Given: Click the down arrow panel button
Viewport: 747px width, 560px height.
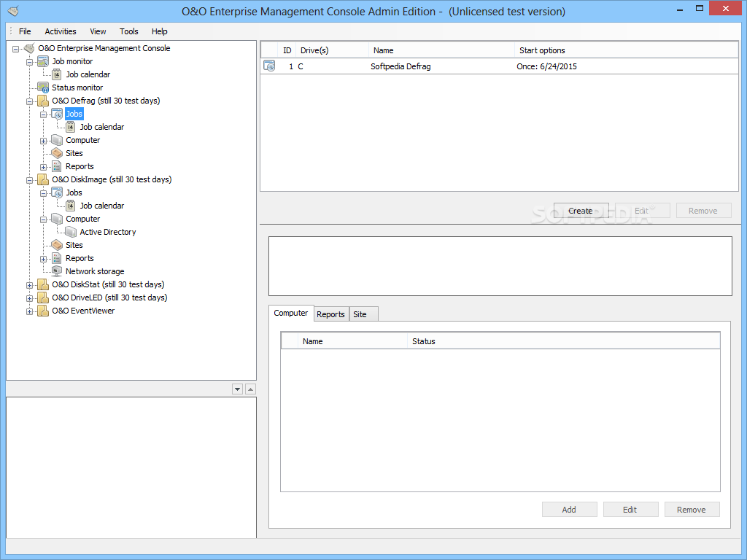Looking at the screenshot, I should click(x=237, y=389).
